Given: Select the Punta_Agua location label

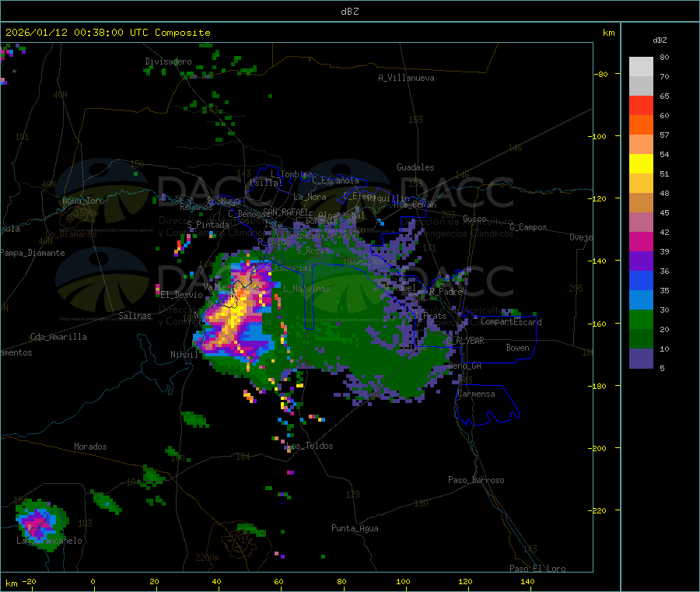Looking at the screenshot, I should point(355,528).
